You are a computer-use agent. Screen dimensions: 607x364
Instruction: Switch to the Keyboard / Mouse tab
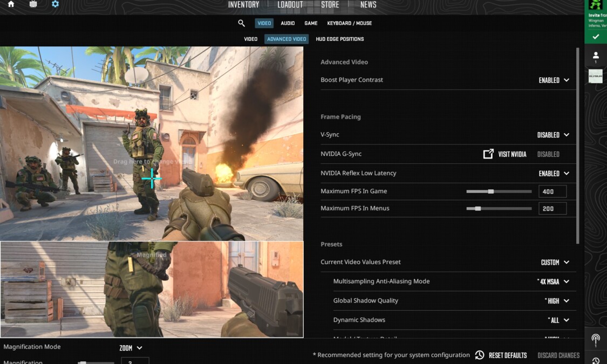tap(350, 23)
